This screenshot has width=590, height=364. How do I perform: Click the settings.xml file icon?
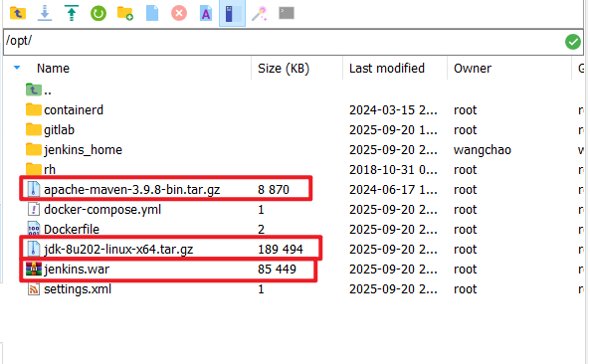(x=34, y=288)
